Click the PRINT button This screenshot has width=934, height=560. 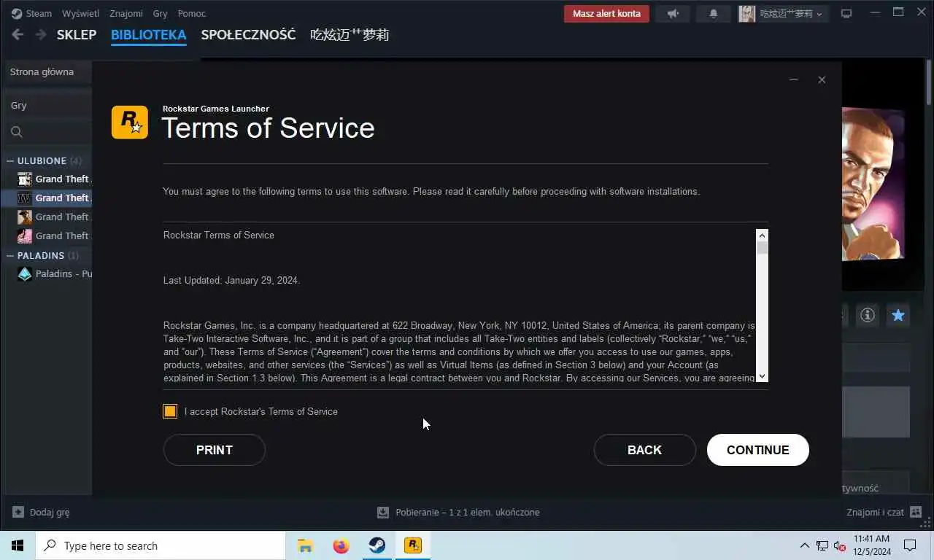(x=215, y=450)
